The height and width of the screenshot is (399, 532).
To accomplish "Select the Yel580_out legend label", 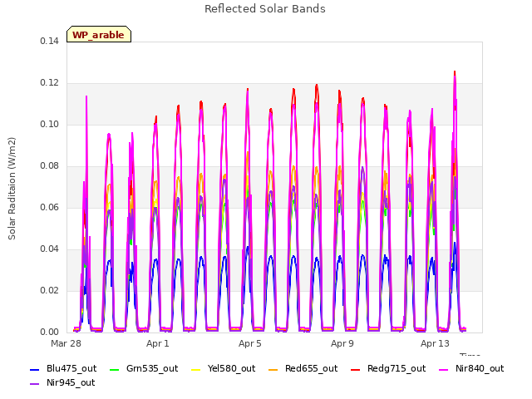I will point(231,369).
